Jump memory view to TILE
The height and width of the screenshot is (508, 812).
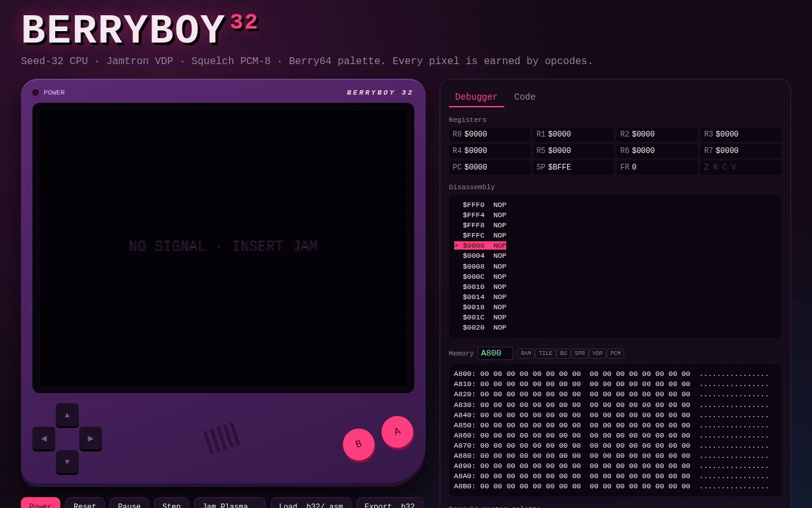click(546, 354)
